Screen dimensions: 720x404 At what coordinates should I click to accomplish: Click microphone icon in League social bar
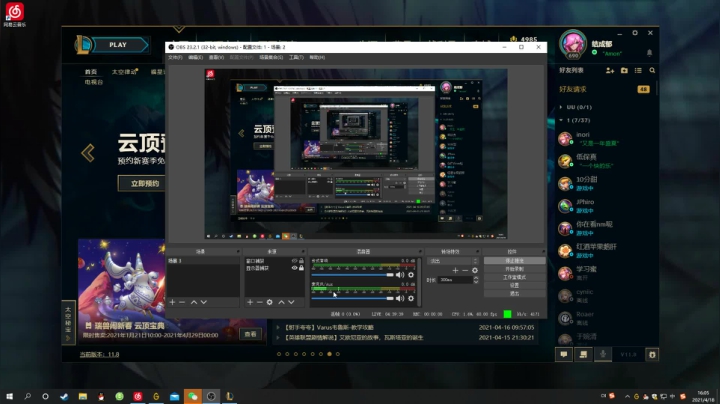[603, 354]
